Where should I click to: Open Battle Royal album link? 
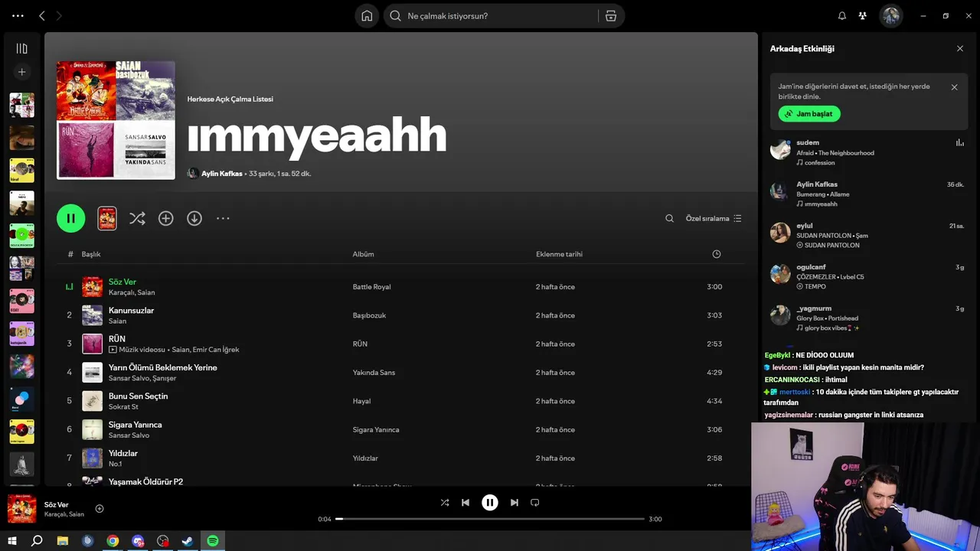coord(371,287)
